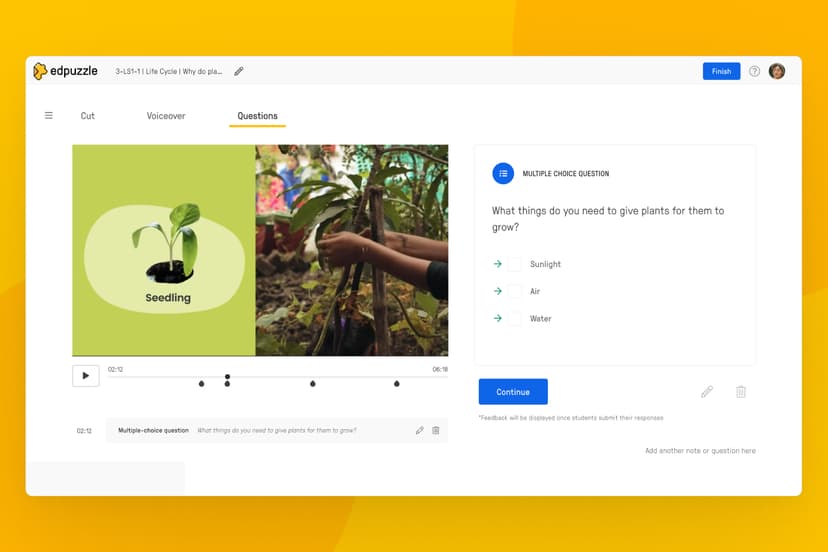Jump to the third question marker on timeline
Viewport: 828px width, 552px height.
(x=313, y=383)
